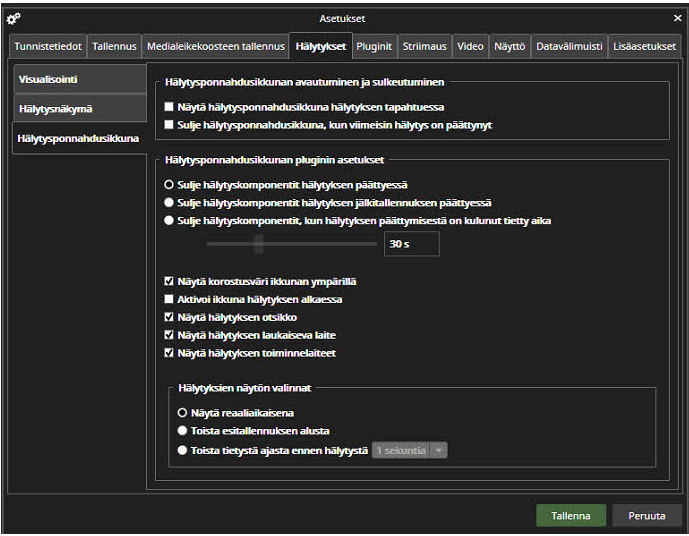Uncheck Näytä korostusväri ikkunan ympärillä

[169, 282]
